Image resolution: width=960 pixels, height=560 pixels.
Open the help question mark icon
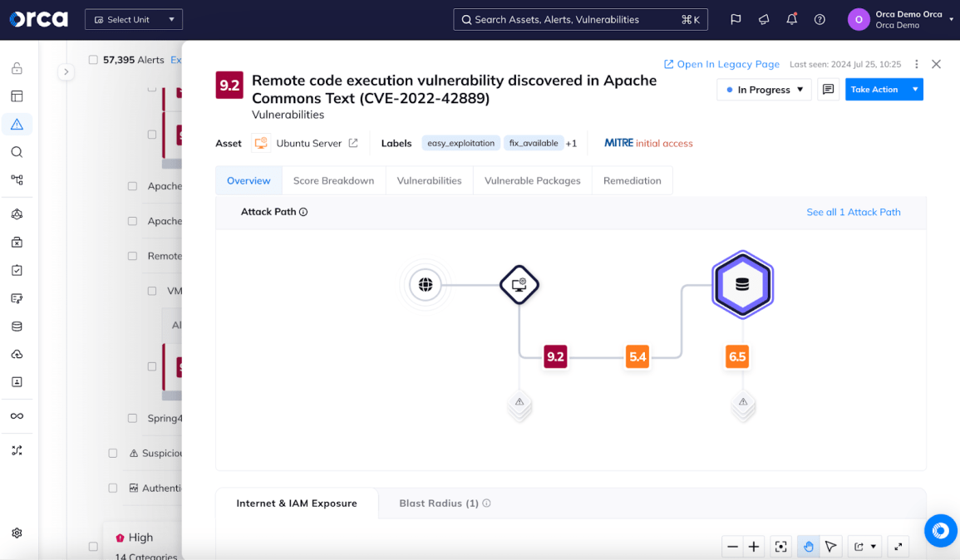820,19
